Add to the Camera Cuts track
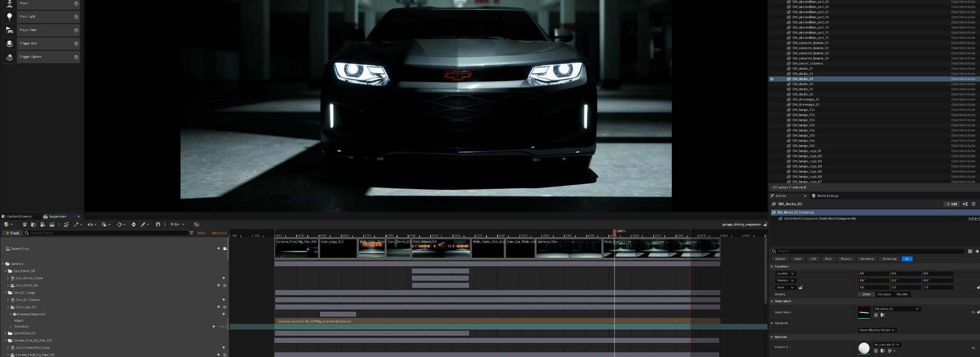Screen dimensions: 980x357 [218, 248]
